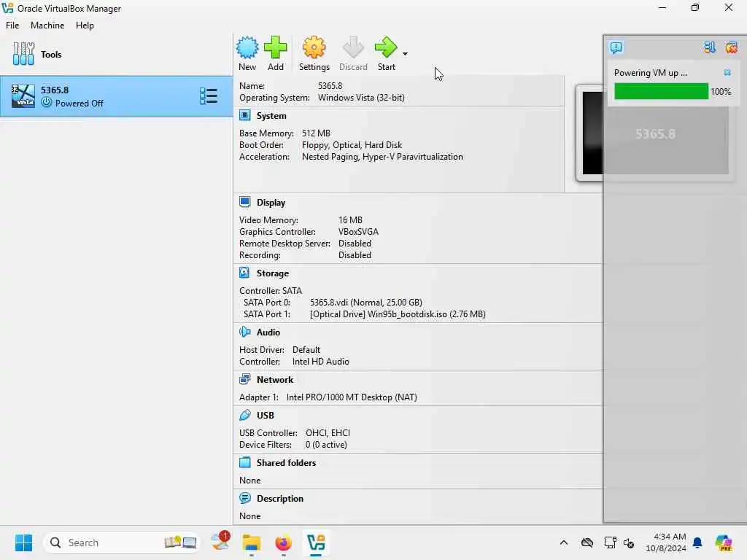Open File Explorer from the taskbar
This screenshot has height=560, width=747.
coord(252,542)
